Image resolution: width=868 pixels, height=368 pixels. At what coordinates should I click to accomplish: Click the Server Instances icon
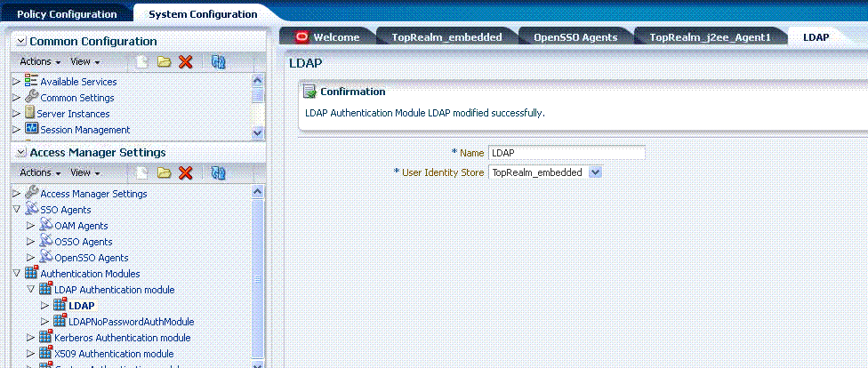pos(30,113)
